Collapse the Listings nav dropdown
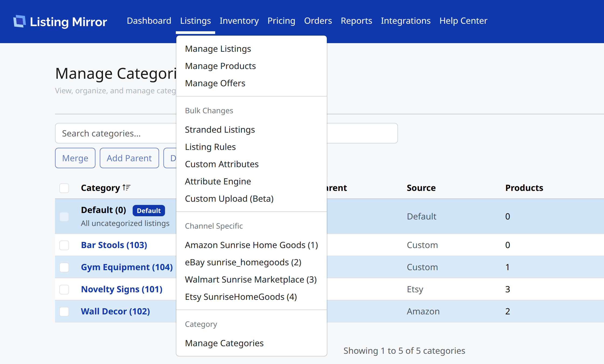 point(195,21)
